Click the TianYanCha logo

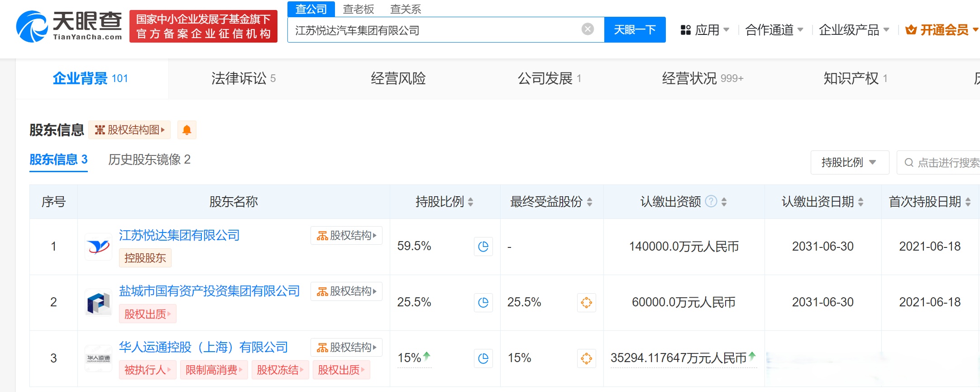[x=69, y=26]
